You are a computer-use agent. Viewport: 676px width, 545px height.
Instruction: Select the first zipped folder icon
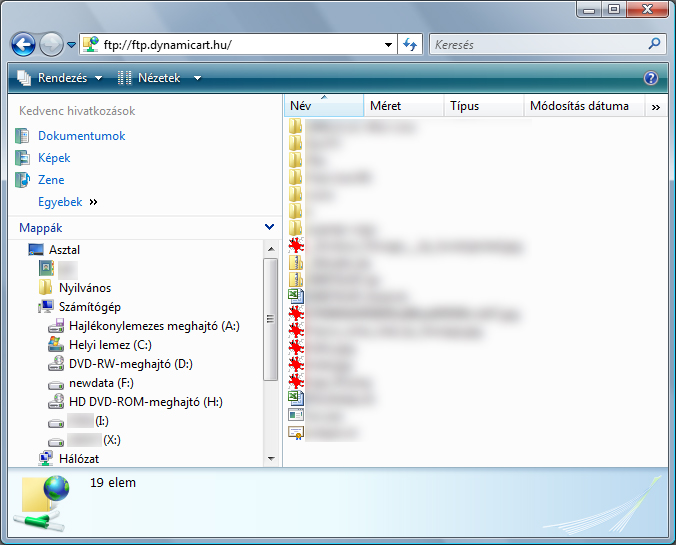[296, 263]
